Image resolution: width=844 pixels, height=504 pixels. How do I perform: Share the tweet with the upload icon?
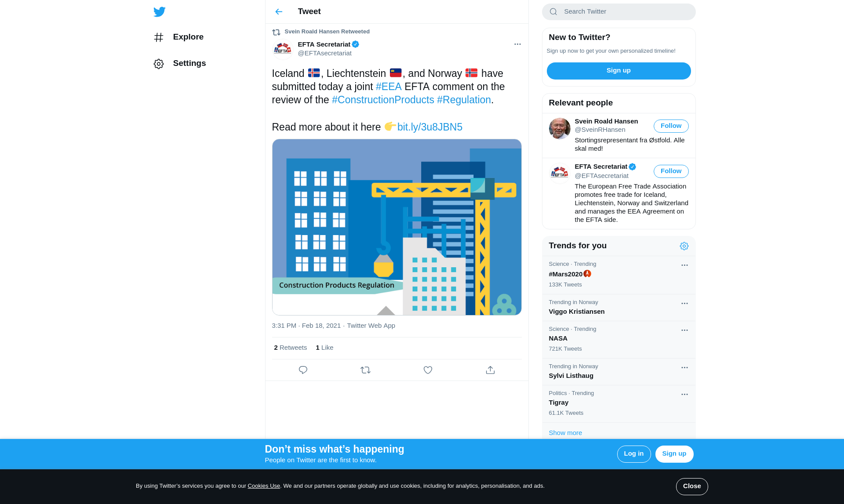[490, 370]
